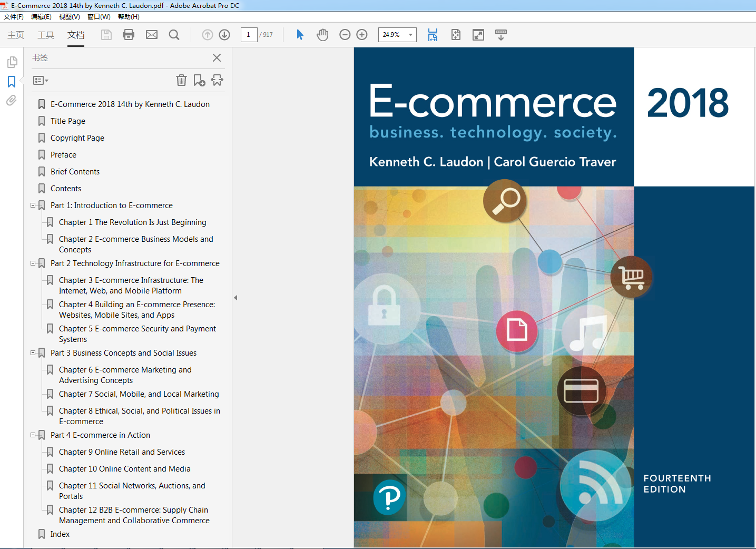
Task: Open the 编辑(E) menu
Action: tap(41, 17)
